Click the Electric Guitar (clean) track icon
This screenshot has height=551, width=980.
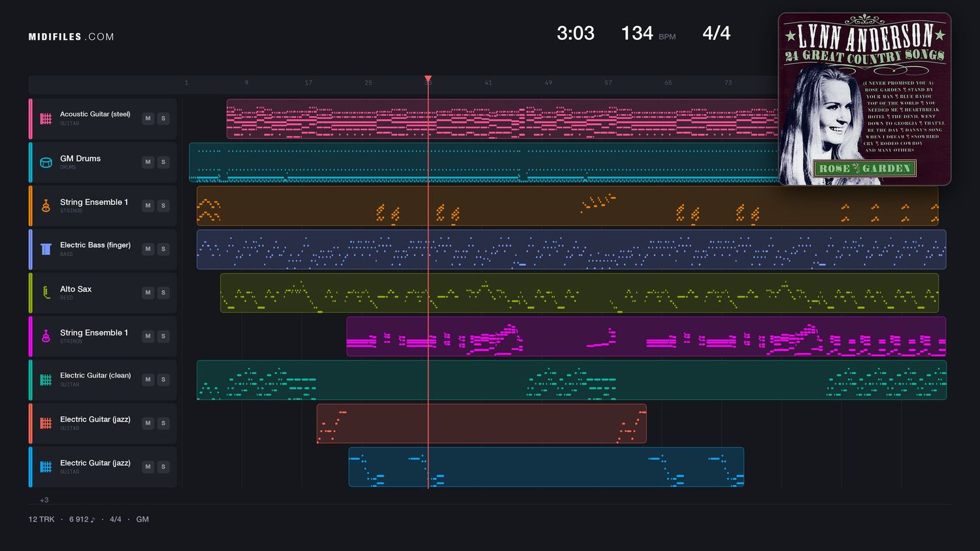pyautogui.click(x=46, y=380)
